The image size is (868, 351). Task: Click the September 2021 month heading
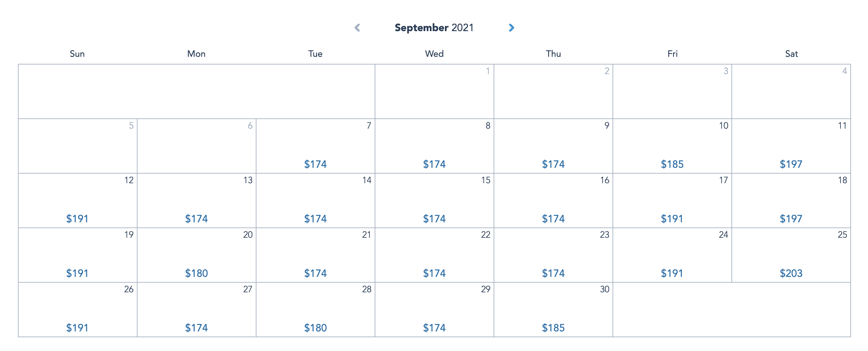click(434, 28)
